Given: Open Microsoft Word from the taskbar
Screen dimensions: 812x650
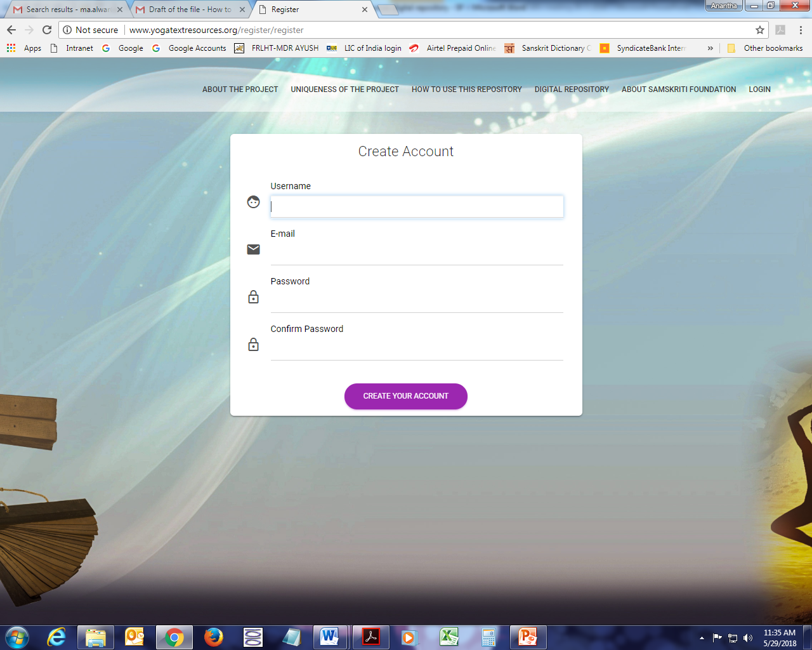Looking at the screenshot, I should click(x=330, y=637).
